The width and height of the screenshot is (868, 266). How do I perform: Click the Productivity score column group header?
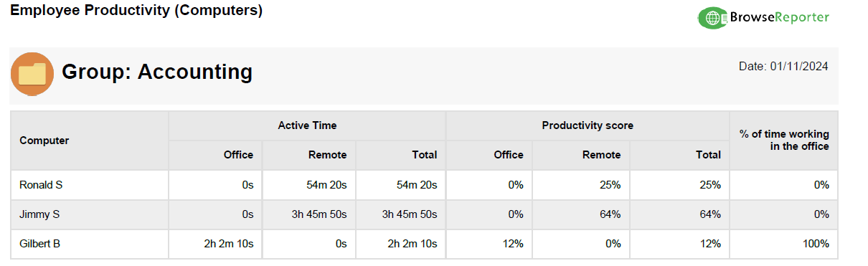click(x=588, y=125)
